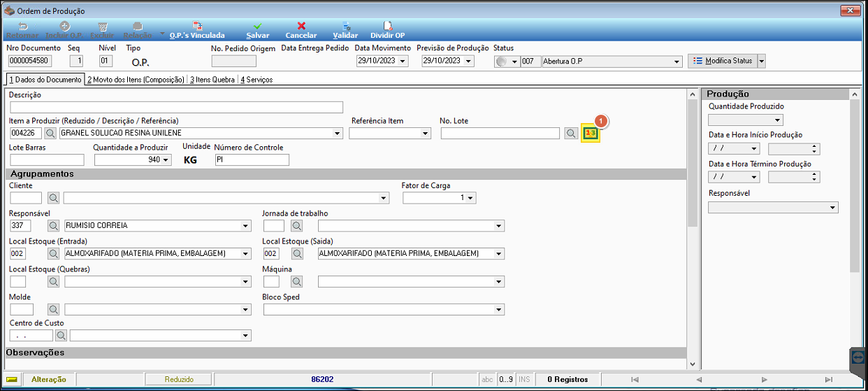The width and height of the screenshot is (868, 391).
Task: Click the magnifier beside item code 004226
Action: [51, 134]
